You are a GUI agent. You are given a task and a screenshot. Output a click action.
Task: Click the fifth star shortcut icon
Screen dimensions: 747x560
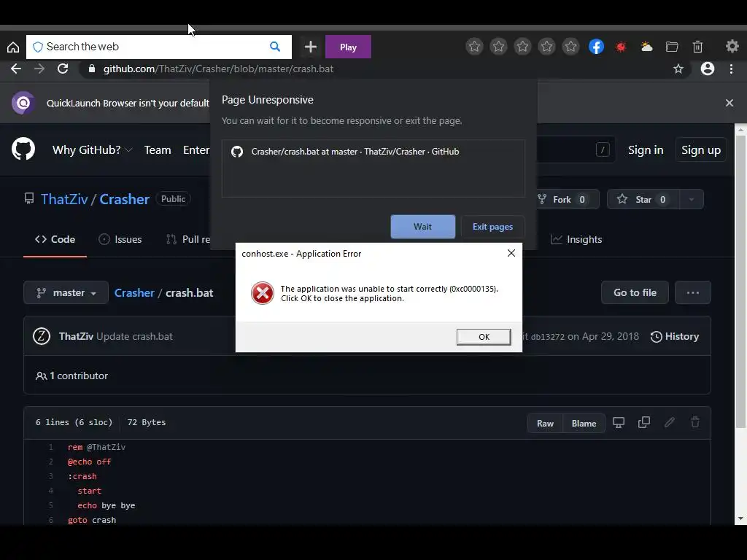(570, 46)
